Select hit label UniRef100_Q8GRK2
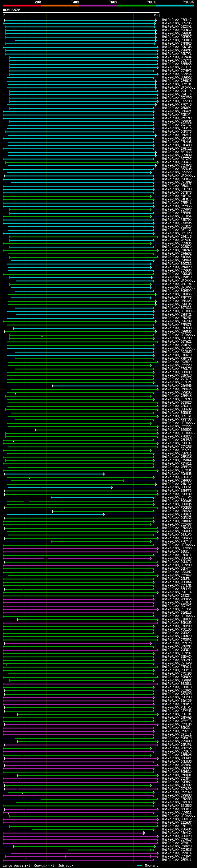197x868 pixels. [176, 78]
